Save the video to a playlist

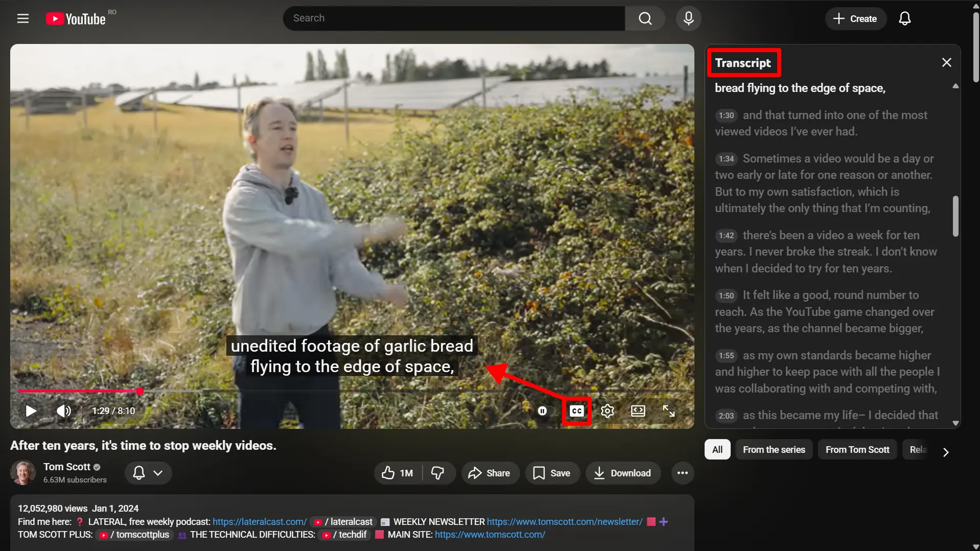click(x=552, y=473)
